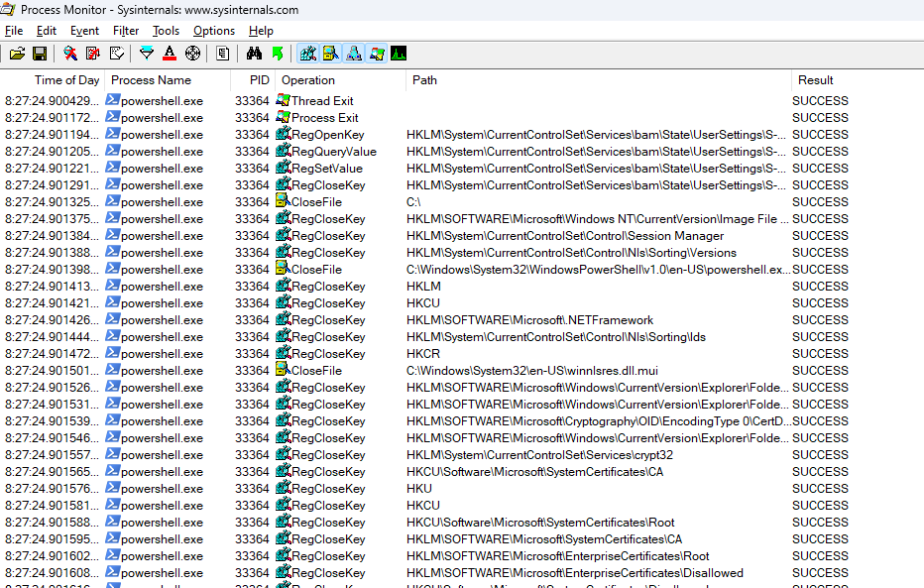This screenshot has height=588, width=924.
Task: Select the 'RegQueryValue' operation text
Action: [x=334, y=152]
